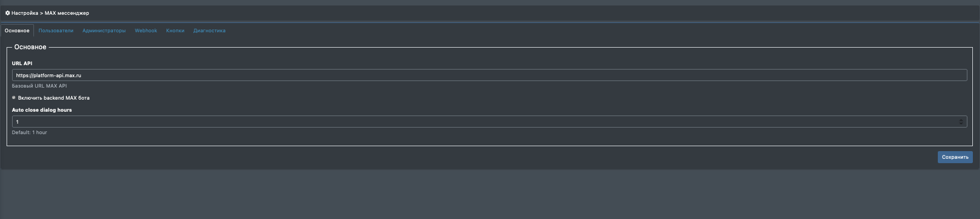Select the Webhook tab
The image size is (980, 219).
coord(146,31)
